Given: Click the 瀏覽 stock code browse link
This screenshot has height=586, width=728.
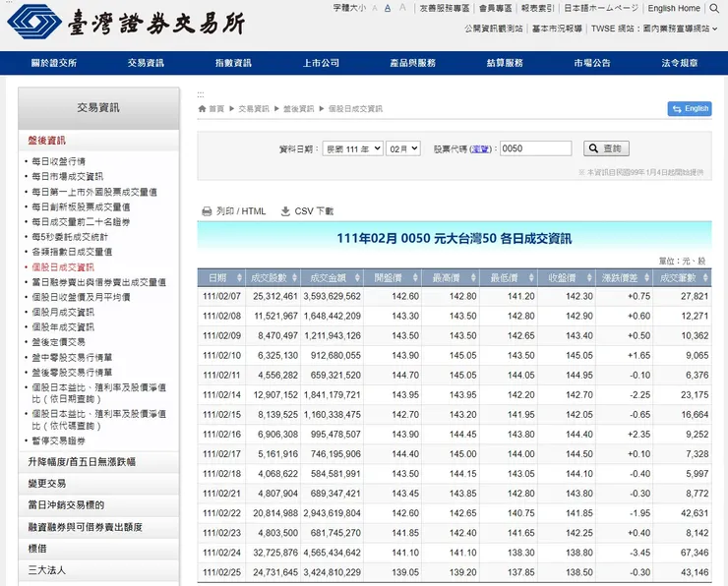Looking at the screenshot, I should [x=480, y=148].
